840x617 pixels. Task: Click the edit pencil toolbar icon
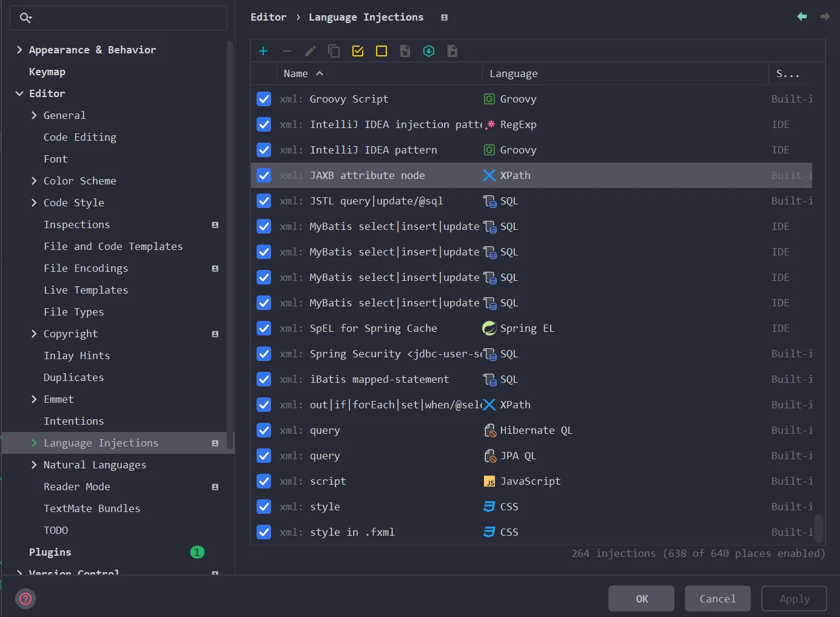point(311,51)
